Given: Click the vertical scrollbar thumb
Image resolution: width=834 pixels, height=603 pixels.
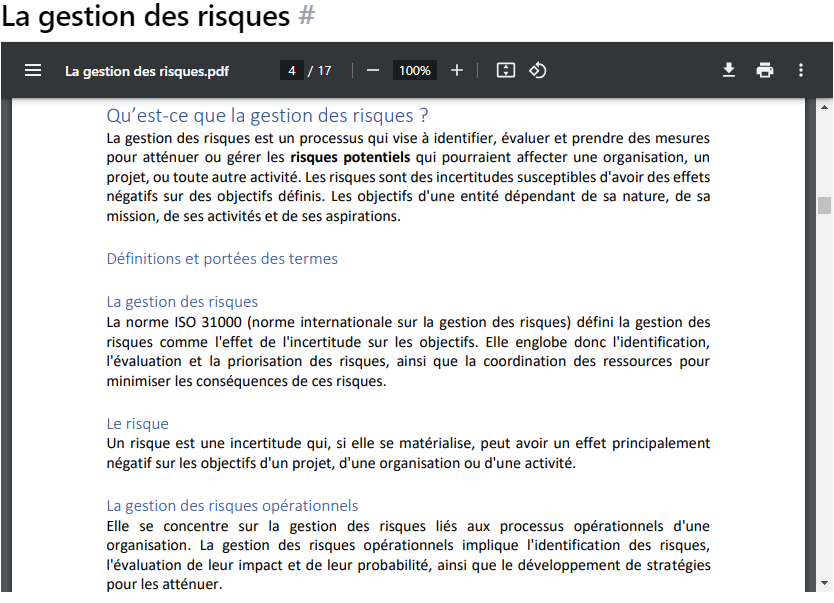Looking at the screenshot, I should tap(825, 205).
